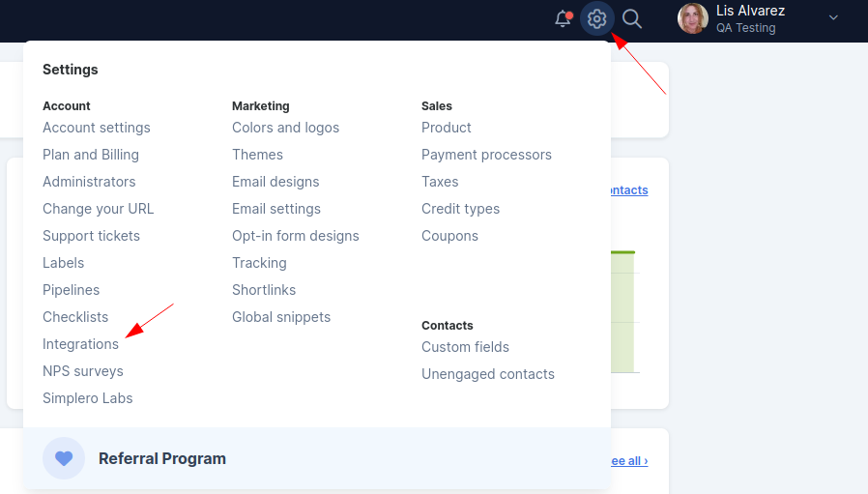Go to Plan and Billing
The image size is (868, 494).
[x=91, y=155]
